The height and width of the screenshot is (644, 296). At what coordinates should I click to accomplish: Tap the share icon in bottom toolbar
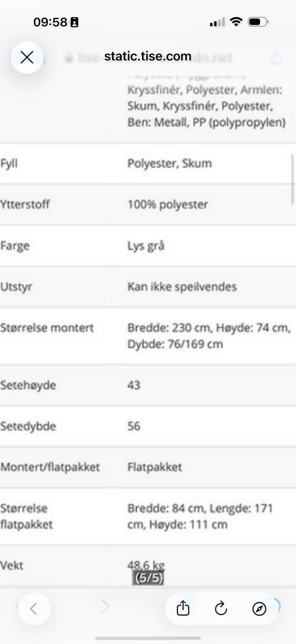(x=183, y=608)
